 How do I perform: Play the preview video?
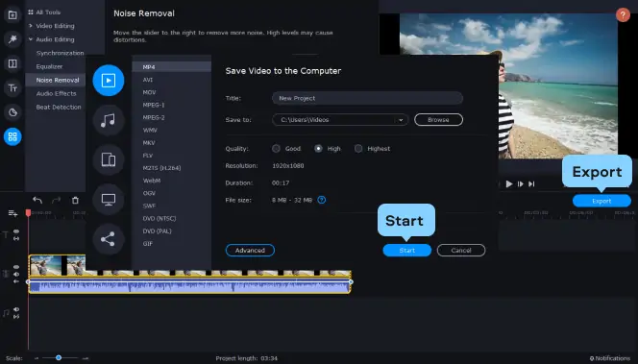(509, 183)
